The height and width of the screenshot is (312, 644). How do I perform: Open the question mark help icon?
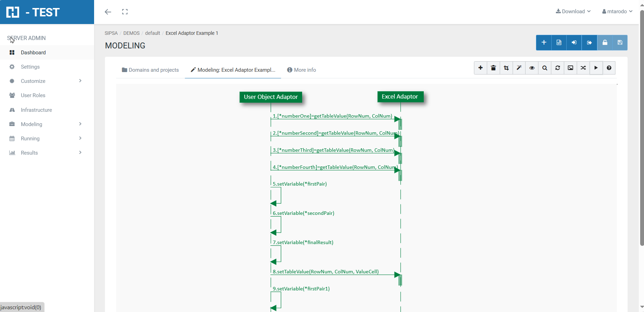coord(609,68)
